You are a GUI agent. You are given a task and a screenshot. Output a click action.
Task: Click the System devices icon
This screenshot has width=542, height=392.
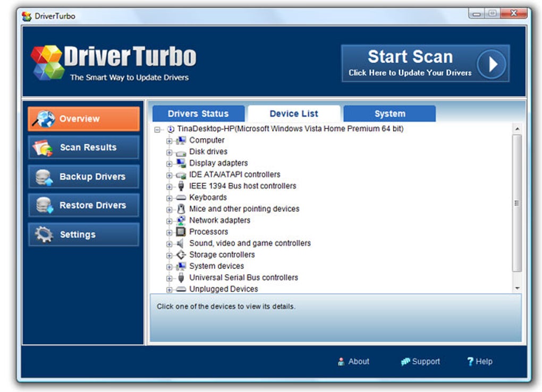181,266
